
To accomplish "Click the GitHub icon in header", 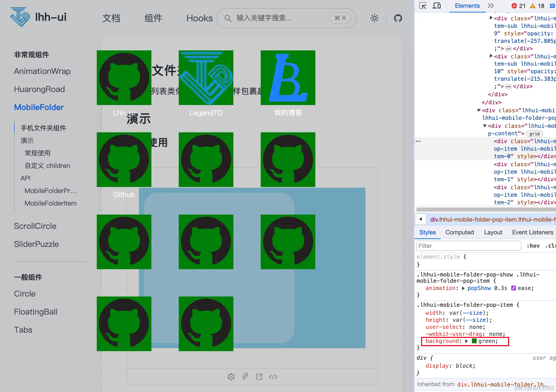I will click(x=398, y=18).
